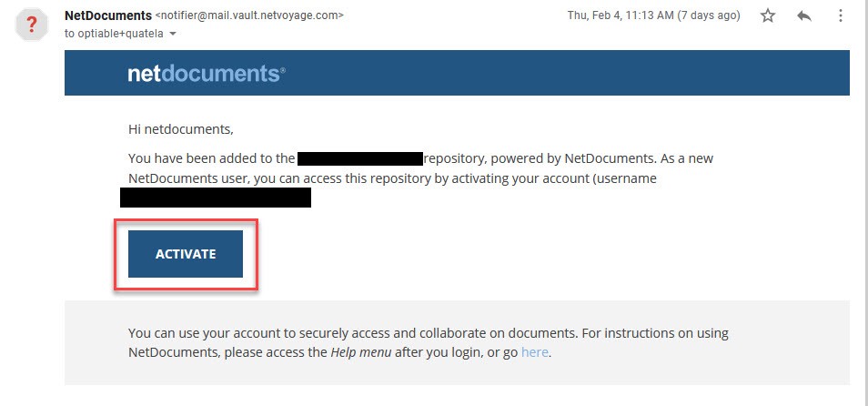
Task: Click the redacted repository name block
Action: pyautogui.click(x=360, y=158)
